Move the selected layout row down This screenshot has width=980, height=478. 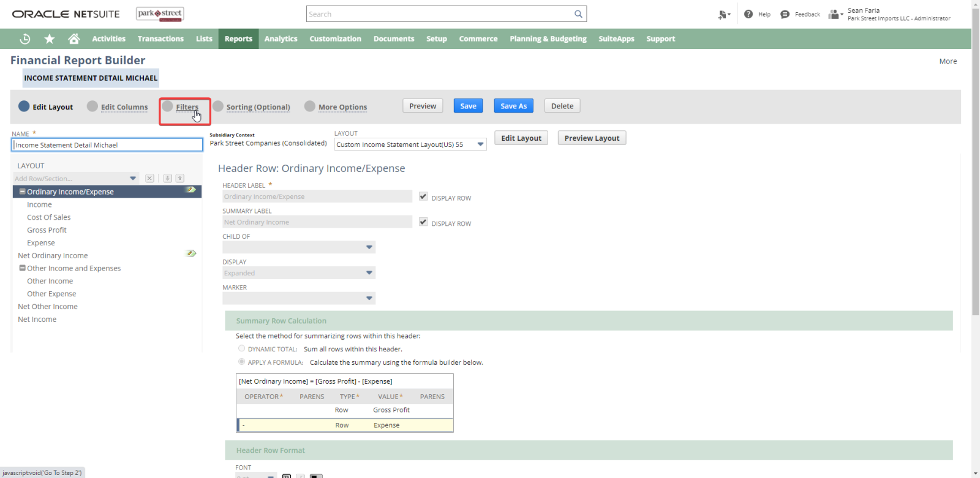(167, 178)
